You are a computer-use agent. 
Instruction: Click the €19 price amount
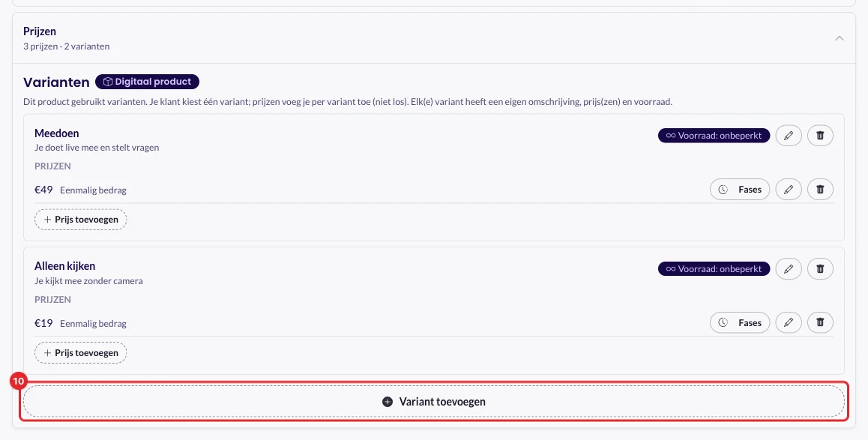coord(43,323)
